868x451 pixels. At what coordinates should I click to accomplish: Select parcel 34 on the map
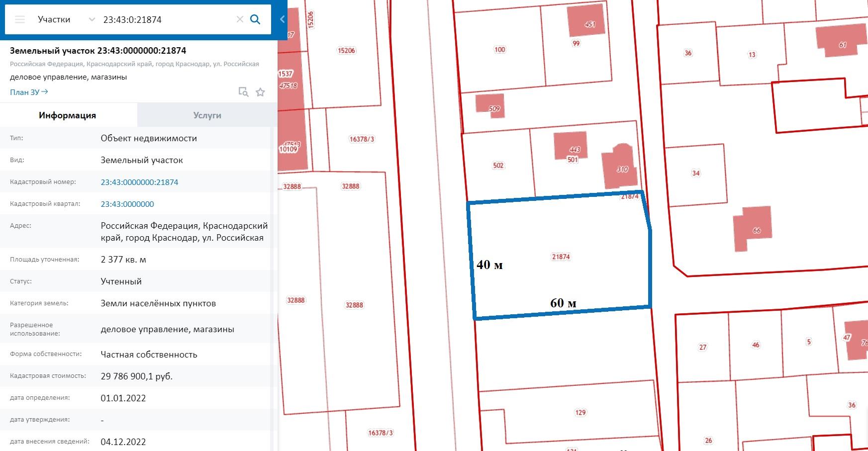click(x=695, y=174)
